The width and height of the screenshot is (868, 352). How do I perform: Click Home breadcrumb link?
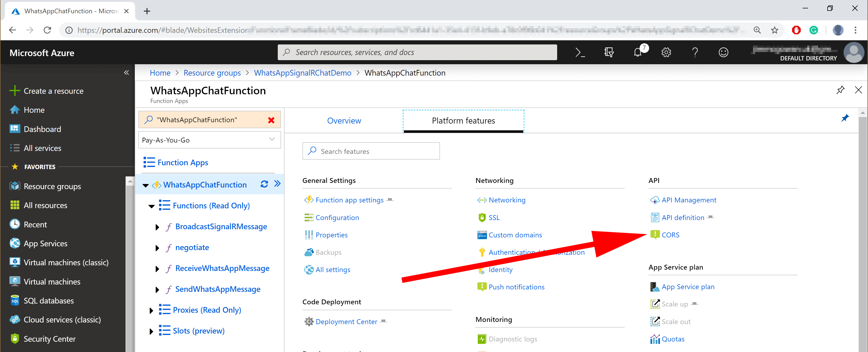(160, 73)
